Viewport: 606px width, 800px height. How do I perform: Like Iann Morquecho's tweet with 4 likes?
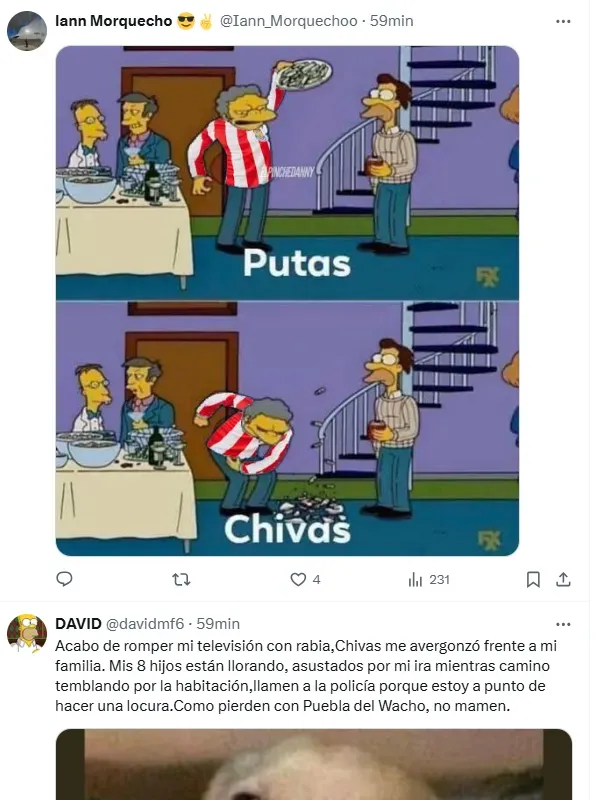coord(298,580)
